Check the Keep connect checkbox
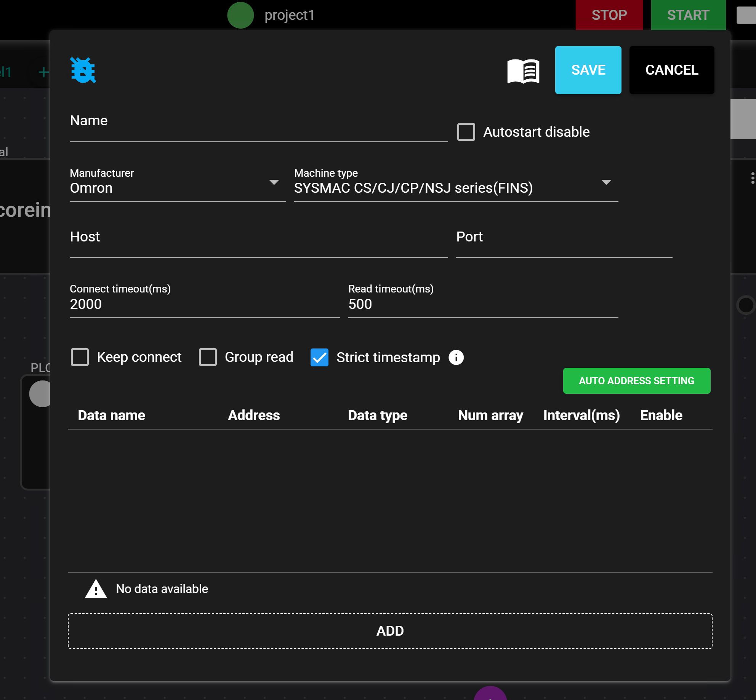Image resolution: width=756 pixels, height=700 pixels. coord(80,357)
